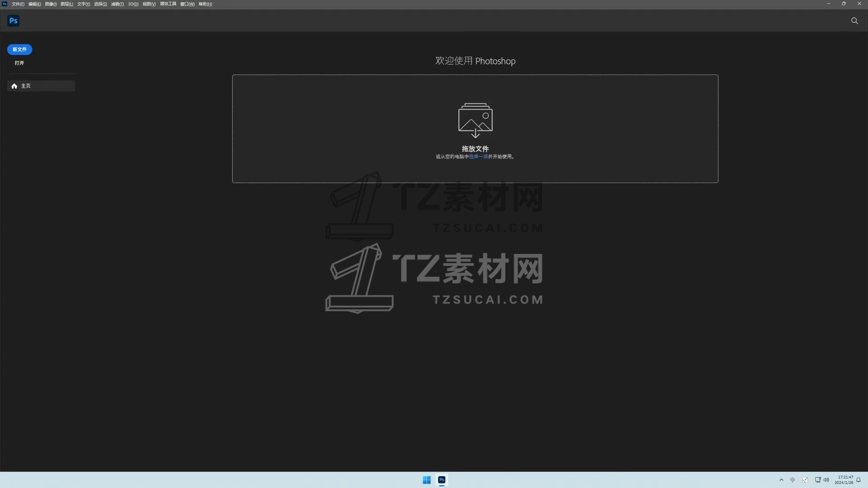Open the Windows Start menu
Screen dimensions: 868x488
click(426, 480)
